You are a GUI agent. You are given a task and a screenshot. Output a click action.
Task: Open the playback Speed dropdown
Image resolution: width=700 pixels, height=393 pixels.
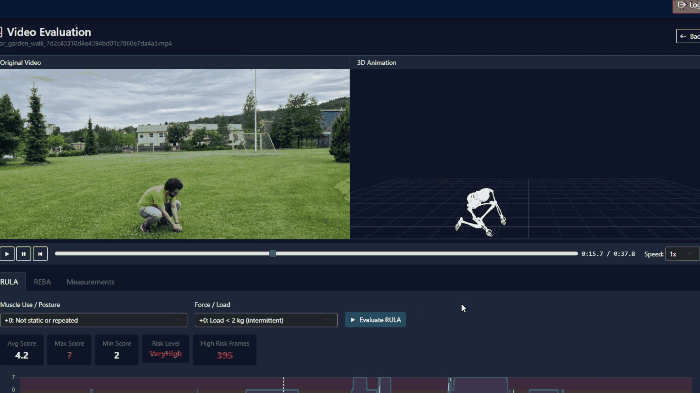pyautogui.click(x=682, y=254)
